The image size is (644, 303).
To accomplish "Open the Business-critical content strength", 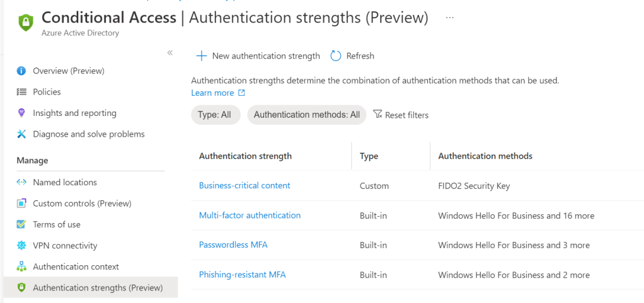I will tap(244, 185).
